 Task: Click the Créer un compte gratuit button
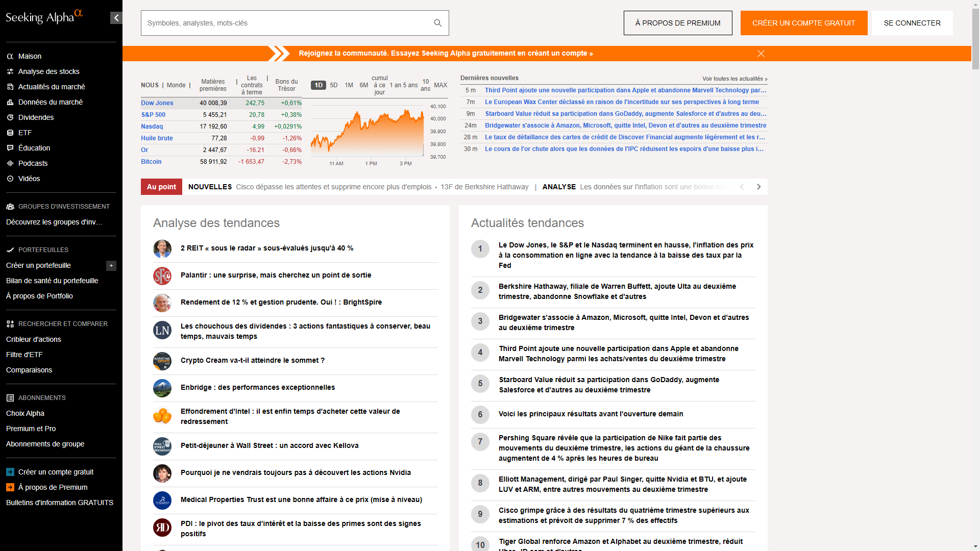click(x=803, y=23)
